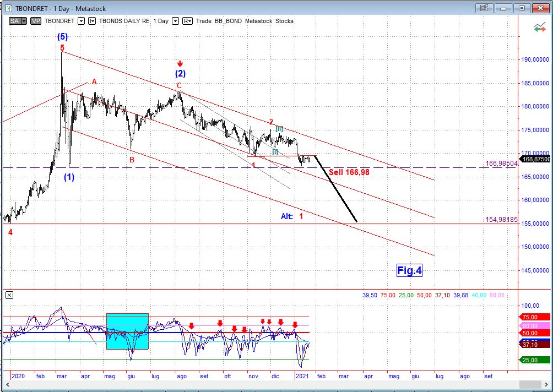Click the ott date axis label
The width and height of the screenshot is (553, 392).
coord(227,376)
